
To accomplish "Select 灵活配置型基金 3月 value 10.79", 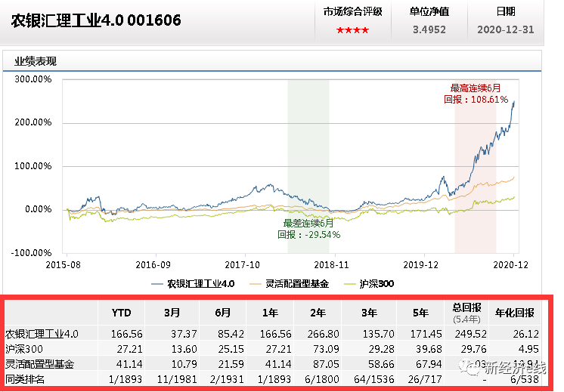I will [184, 364].
